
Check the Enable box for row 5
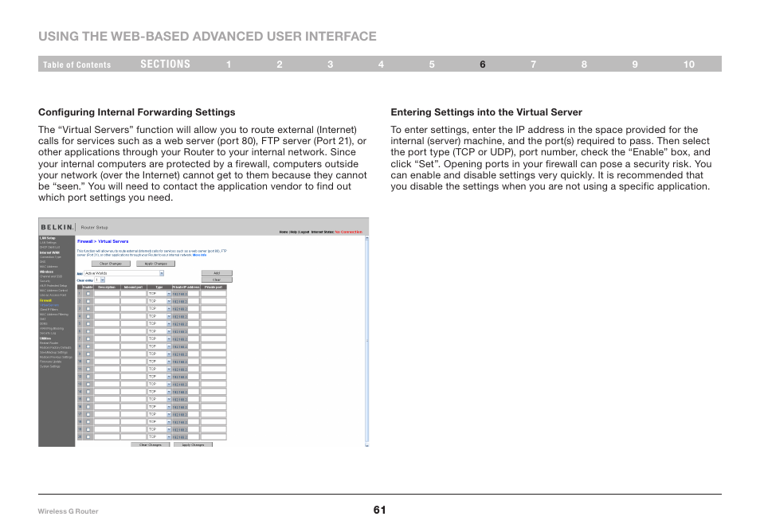pos(88,323)
